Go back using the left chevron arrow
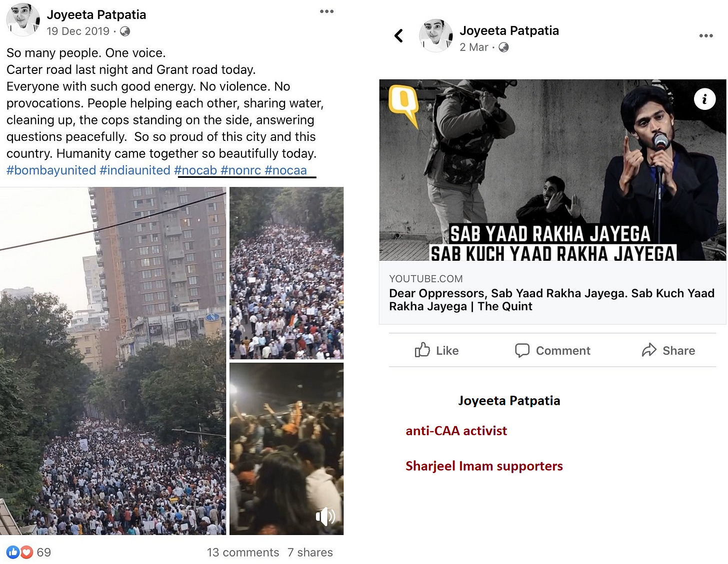The image size is (728, 564). [398, 35]
